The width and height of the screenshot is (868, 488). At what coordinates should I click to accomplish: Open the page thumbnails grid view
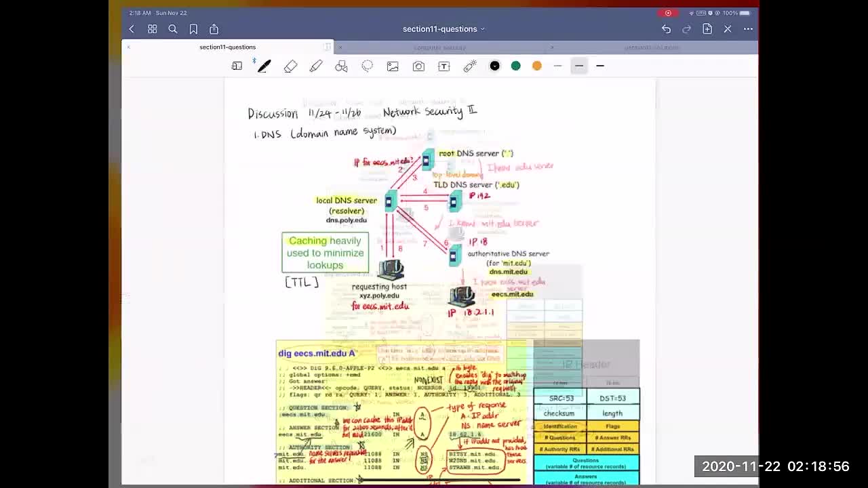coord(153,29)
